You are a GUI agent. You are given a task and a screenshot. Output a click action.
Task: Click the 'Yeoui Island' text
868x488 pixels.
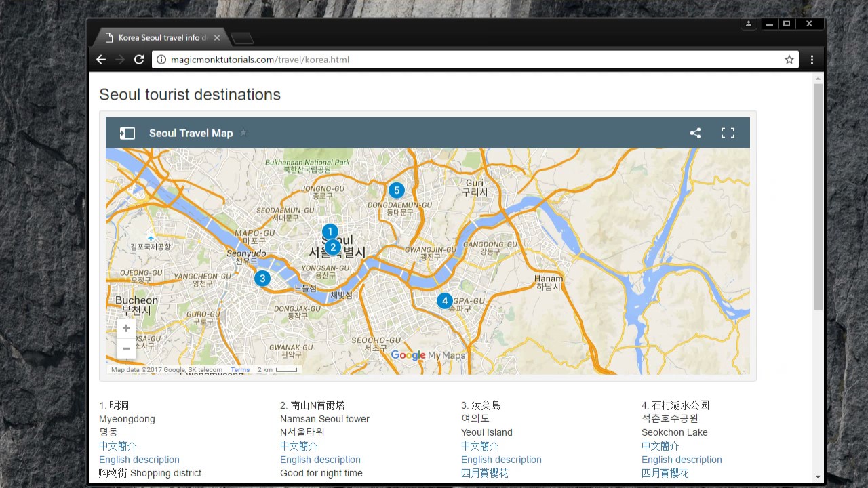pos(487,432)
